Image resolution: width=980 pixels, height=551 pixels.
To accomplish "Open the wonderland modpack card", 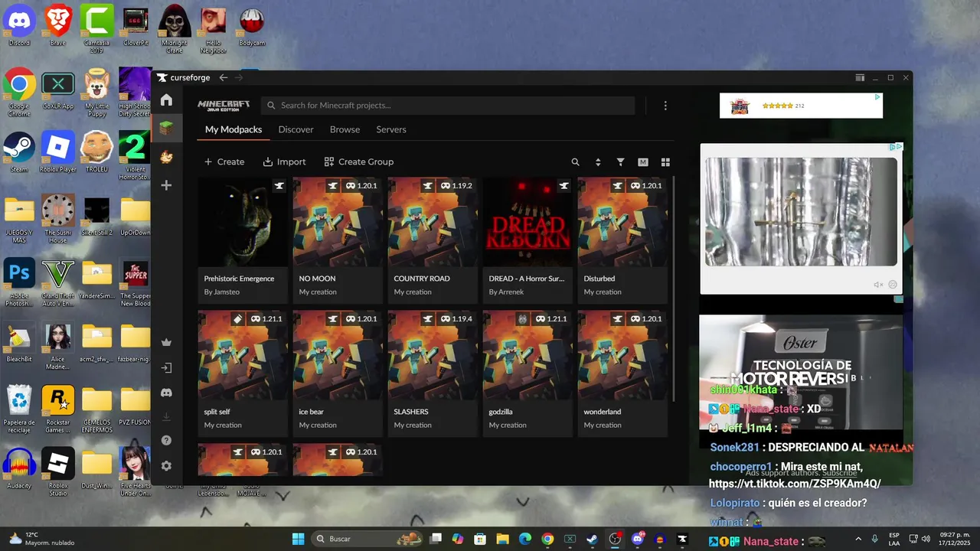I will coord(622,373).
